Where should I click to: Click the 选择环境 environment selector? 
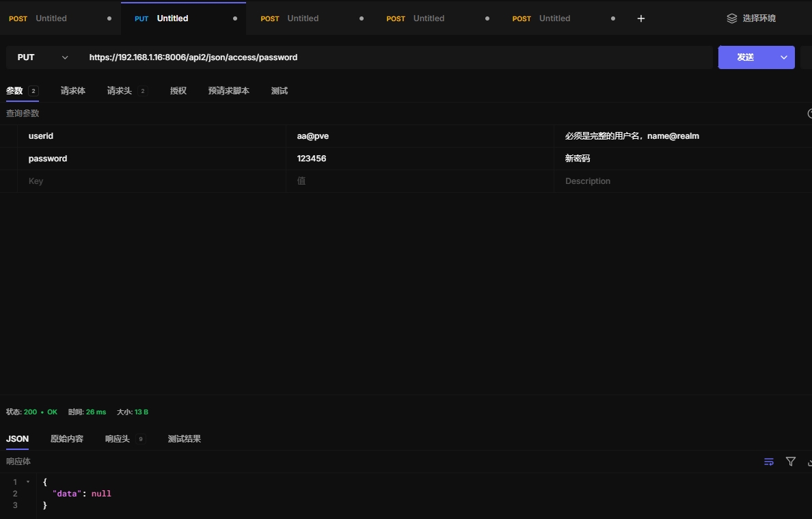759,18
